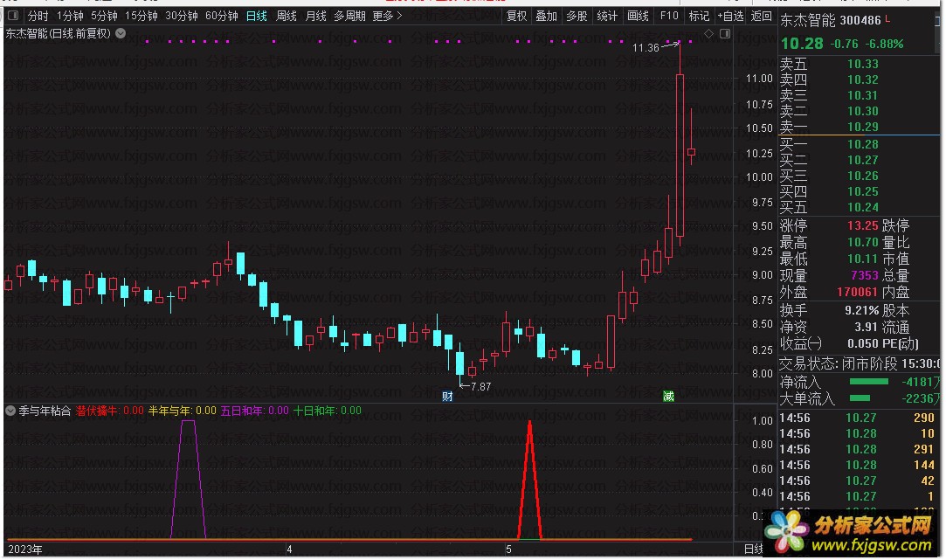Select the 30分钟 period
Viewport: 946px width, 560px height.
point(182,16)
